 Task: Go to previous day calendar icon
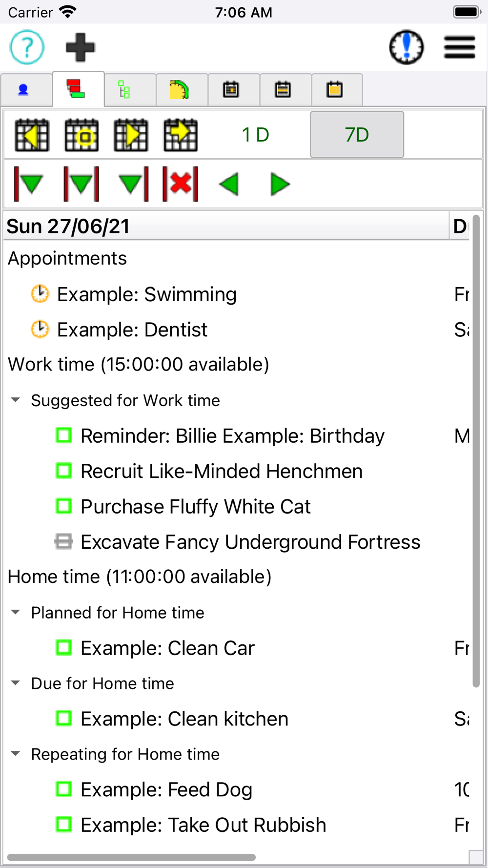coord(32,135)
